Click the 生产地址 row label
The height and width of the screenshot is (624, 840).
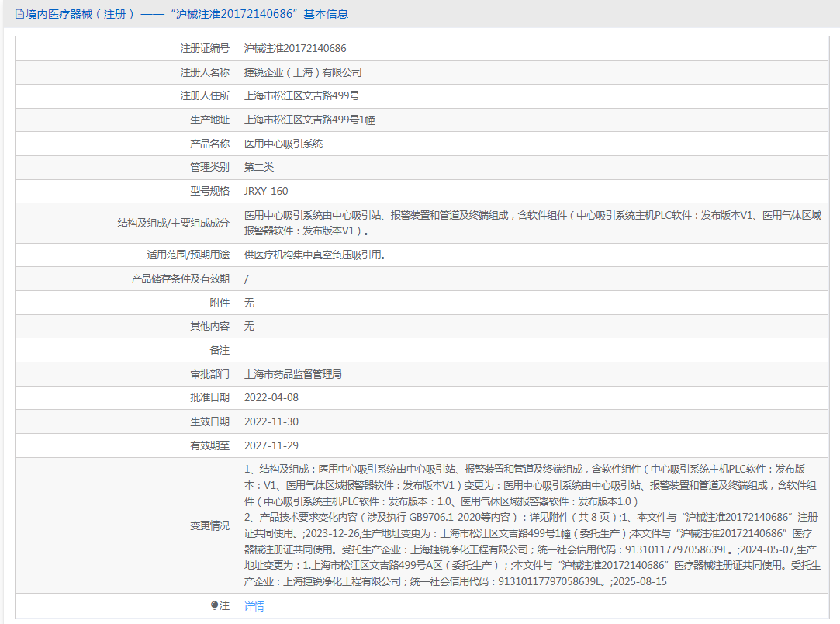tap(209, 120)
